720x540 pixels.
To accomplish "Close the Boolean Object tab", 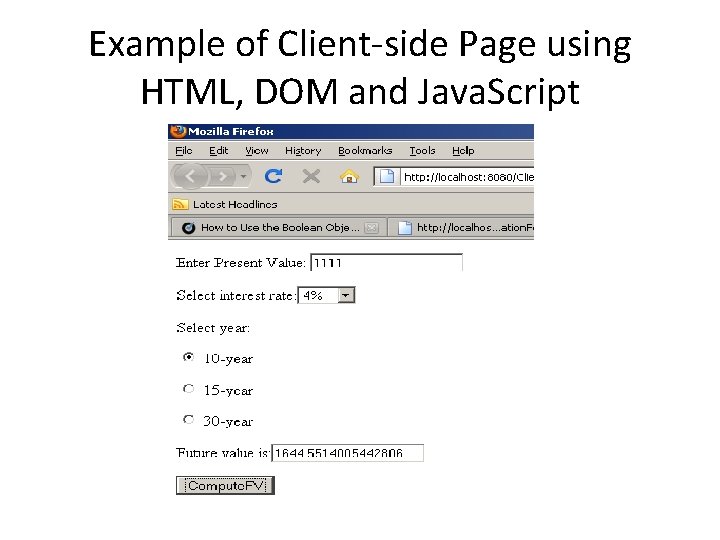I will tap(371, 228).
